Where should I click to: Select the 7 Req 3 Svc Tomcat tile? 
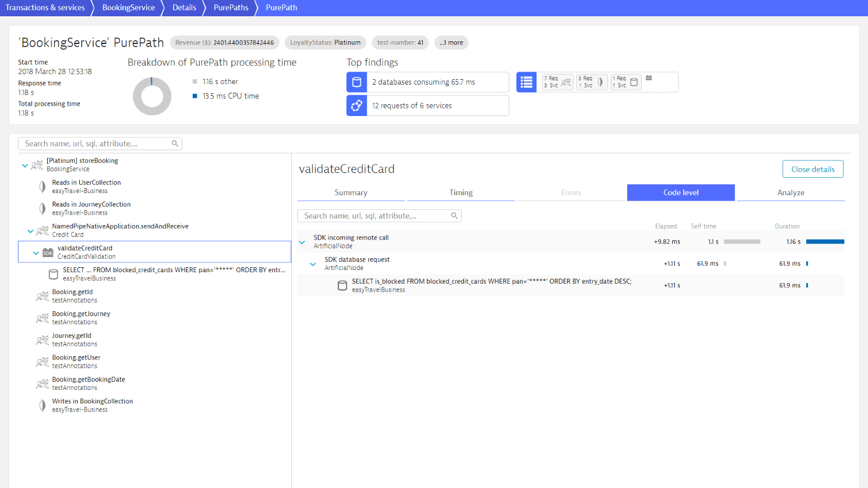(x=558, y=82)
